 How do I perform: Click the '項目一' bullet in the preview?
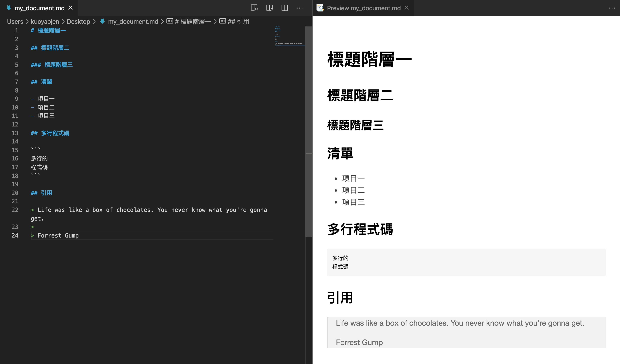[353, 178]
